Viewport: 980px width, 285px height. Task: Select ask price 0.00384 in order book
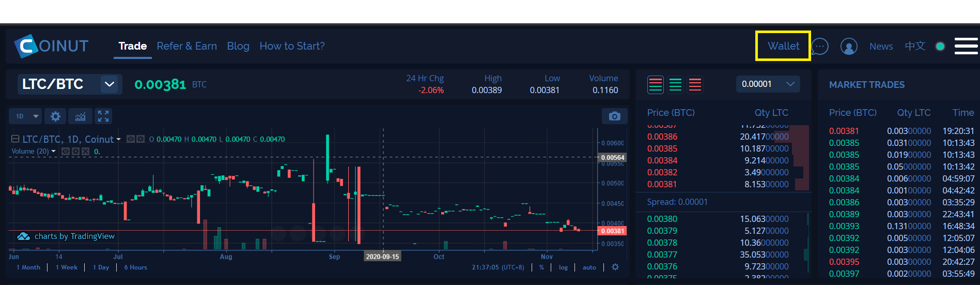click(x=662, y=160)
